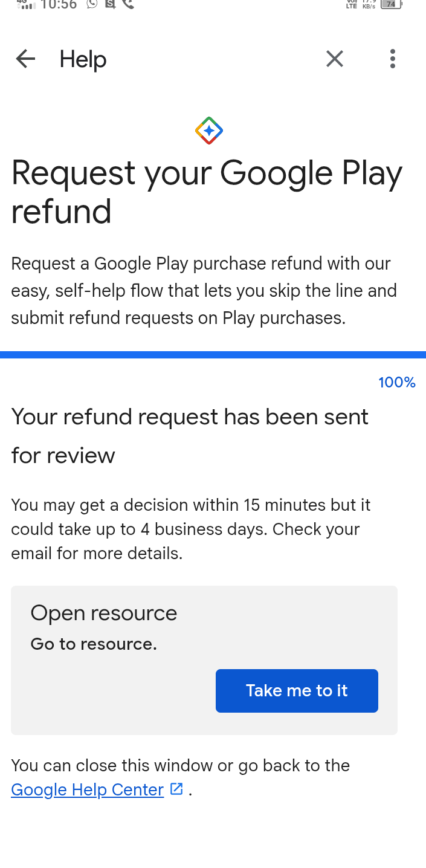Tap the LTE network indicator
Screen dimensions: 426x868
pos(352,4)
